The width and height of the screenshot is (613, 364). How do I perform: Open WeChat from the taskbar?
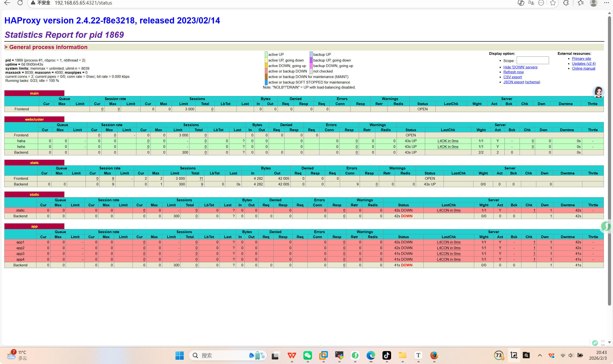pos(307,355)
